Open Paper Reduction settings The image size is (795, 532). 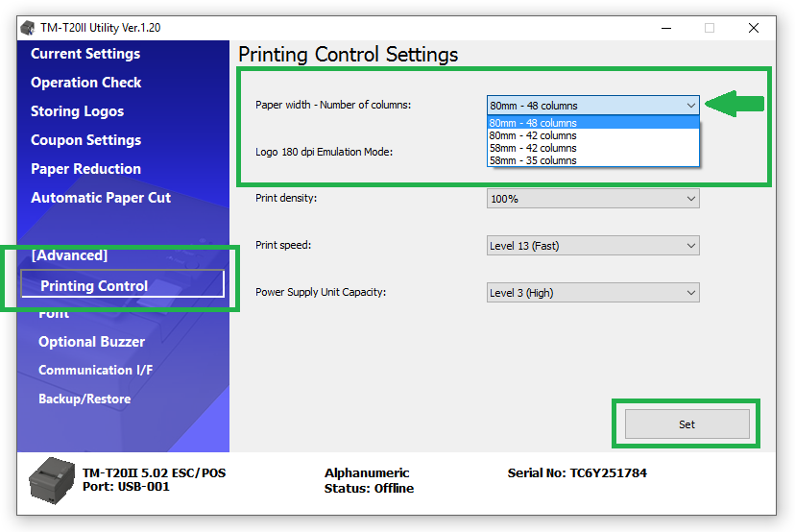point(85,169)
